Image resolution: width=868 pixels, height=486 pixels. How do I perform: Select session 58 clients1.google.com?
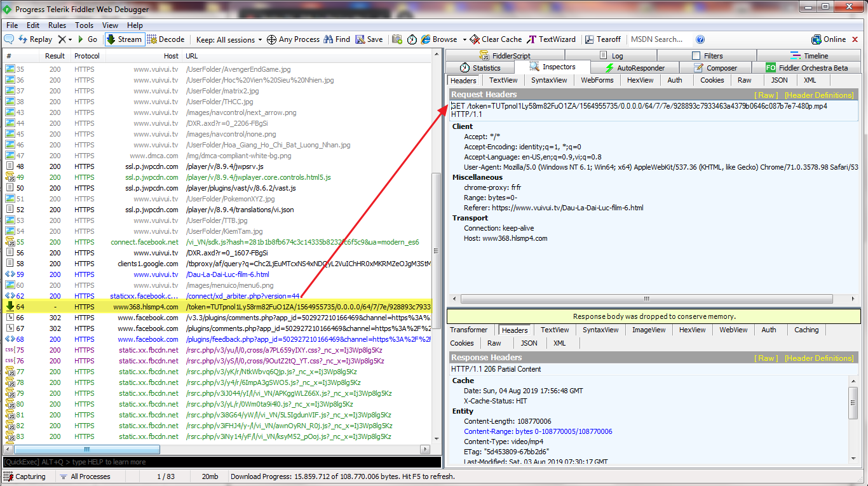click(216, 264)
